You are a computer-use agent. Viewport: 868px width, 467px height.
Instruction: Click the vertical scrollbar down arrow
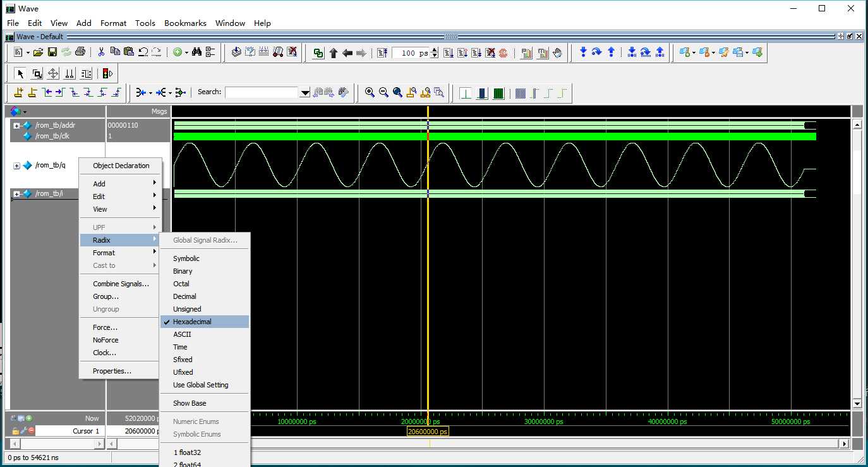coord(857,404)
